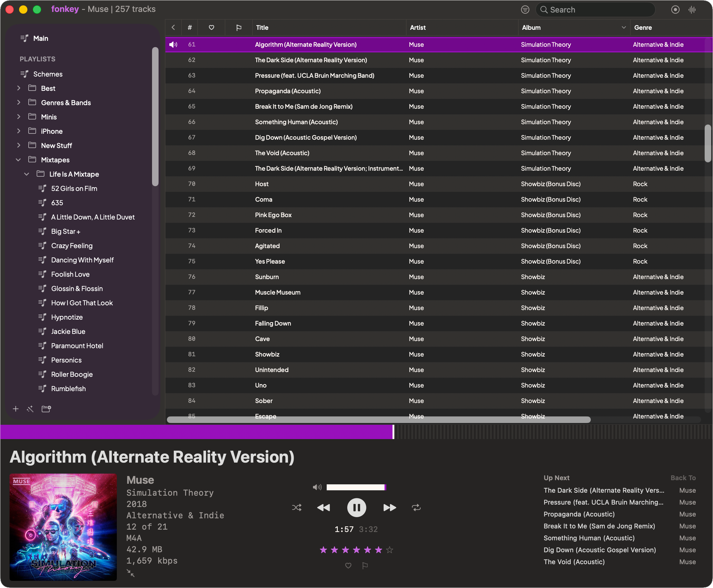This screenshot has width=713, height=588.
Task: Add a new playlist with plus icon
Action: point(15,409)
